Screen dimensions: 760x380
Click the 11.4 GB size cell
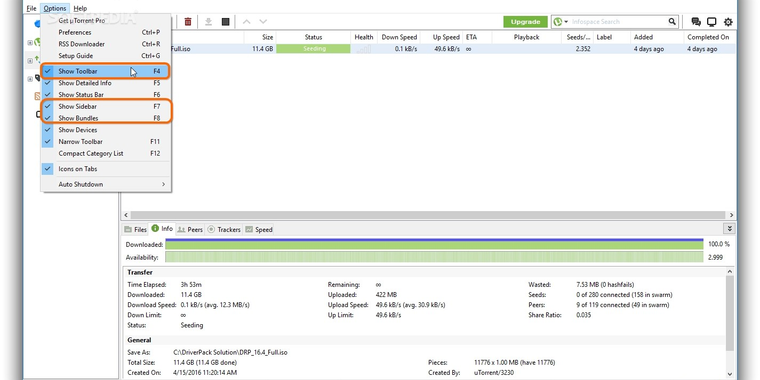click(262, 49)
